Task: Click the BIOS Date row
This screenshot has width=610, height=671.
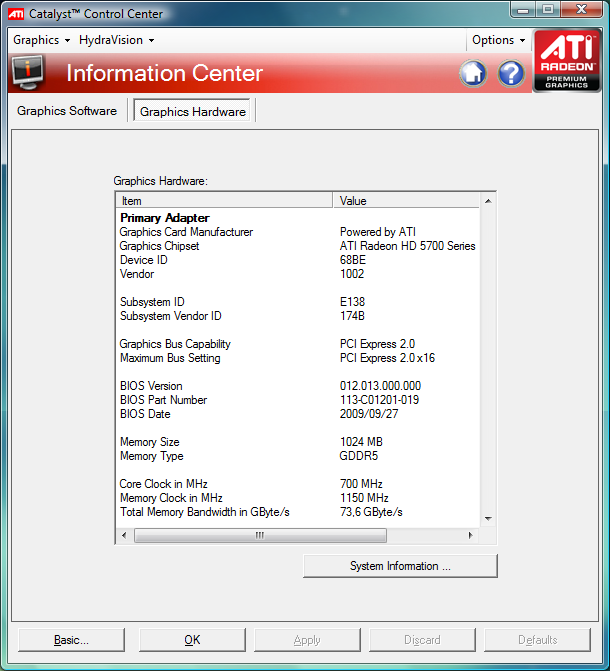Action: (298, 414)
